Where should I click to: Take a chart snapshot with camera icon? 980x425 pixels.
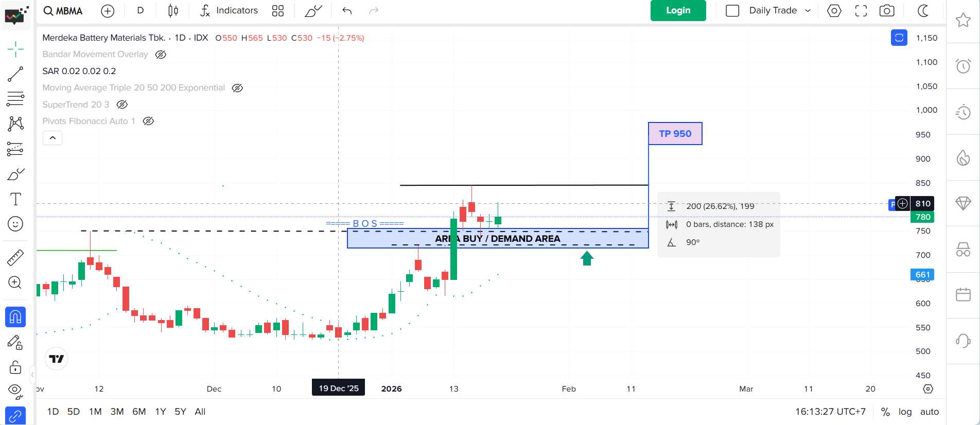(887, 11)
